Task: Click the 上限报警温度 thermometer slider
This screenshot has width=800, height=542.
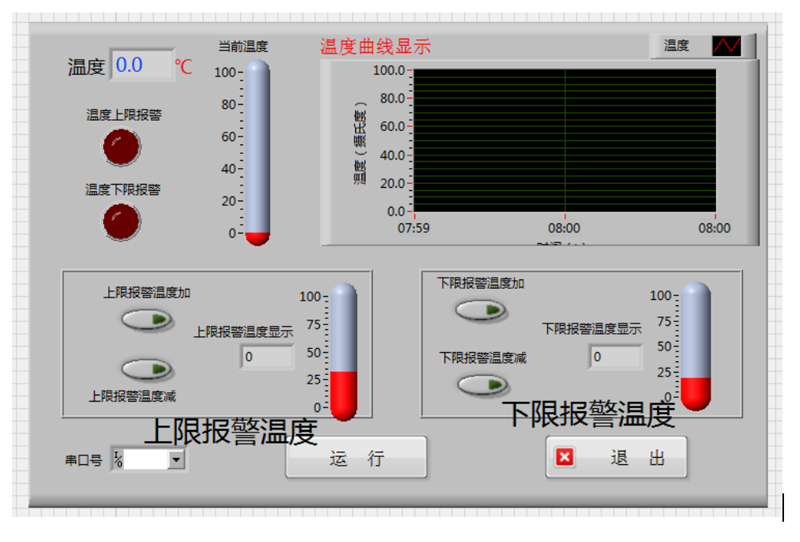Action: (343, 352)
